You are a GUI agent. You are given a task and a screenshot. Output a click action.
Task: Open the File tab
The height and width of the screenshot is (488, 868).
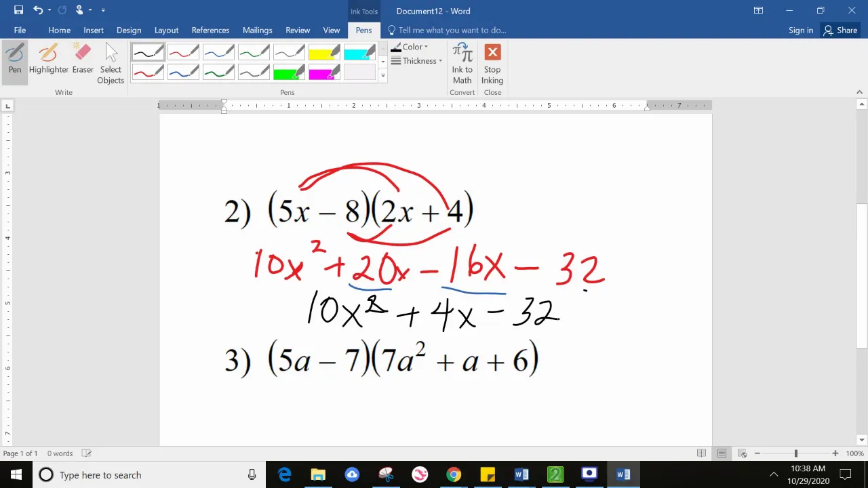[20, 30]
